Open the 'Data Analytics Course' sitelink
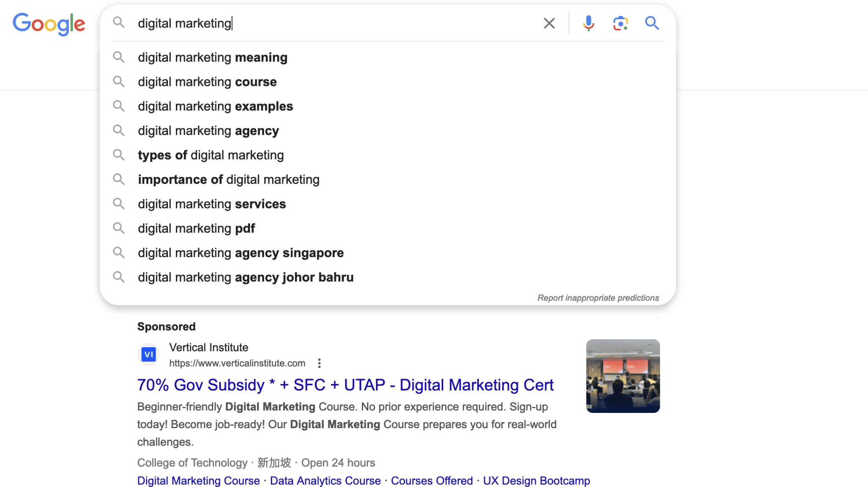 tap(325, 480)
